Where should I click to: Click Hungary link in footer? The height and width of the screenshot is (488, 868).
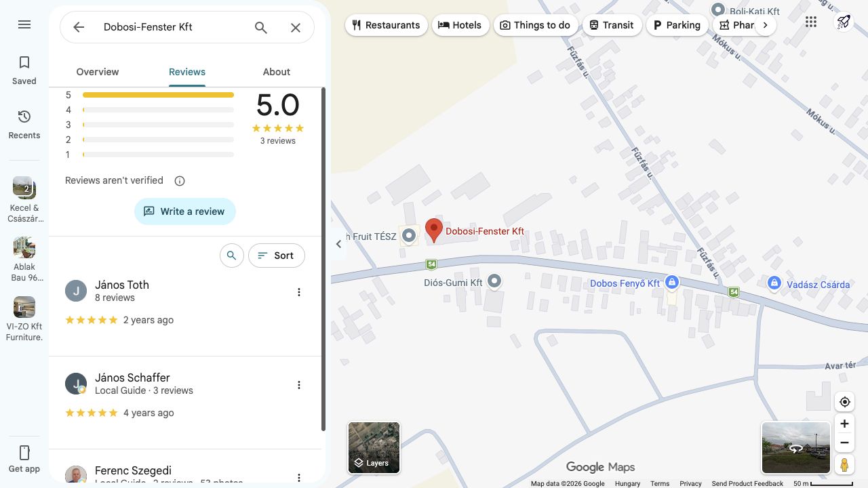pos(627,484)
